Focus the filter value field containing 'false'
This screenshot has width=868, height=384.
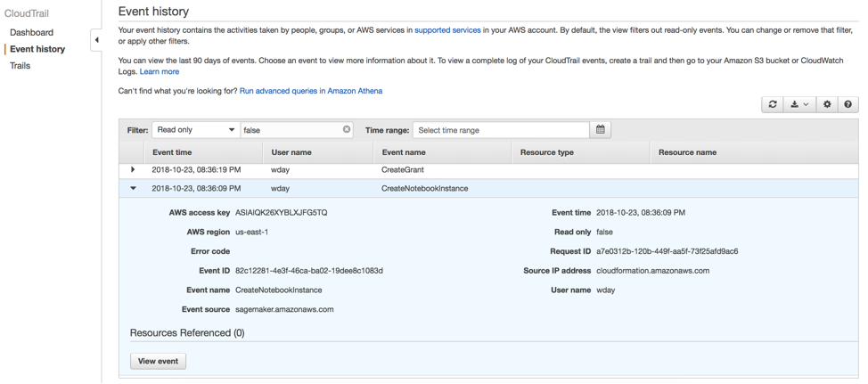coord(296,130)
